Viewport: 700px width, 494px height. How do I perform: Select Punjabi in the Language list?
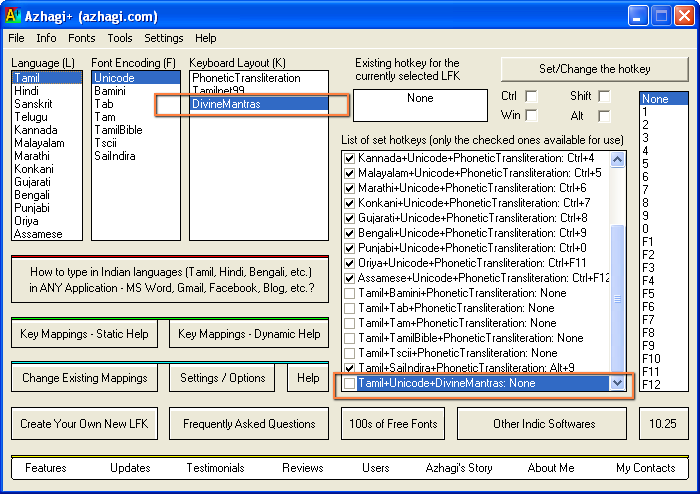pyautogui.click(x=47, y=208)
